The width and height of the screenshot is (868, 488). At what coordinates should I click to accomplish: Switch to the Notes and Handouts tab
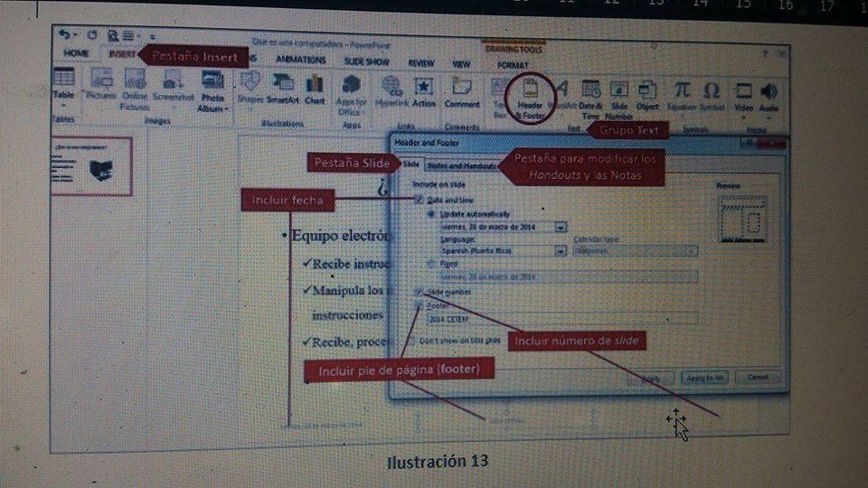coord(462,165)
